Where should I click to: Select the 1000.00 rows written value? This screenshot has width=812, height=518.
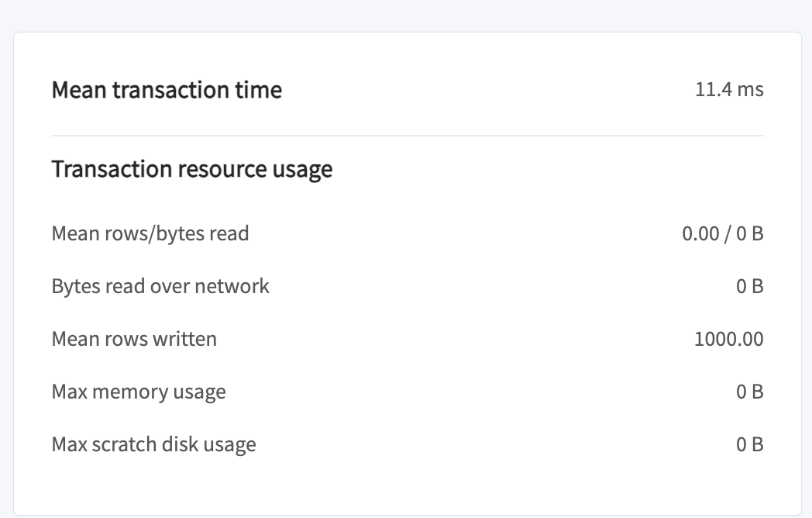pos(728,339)
